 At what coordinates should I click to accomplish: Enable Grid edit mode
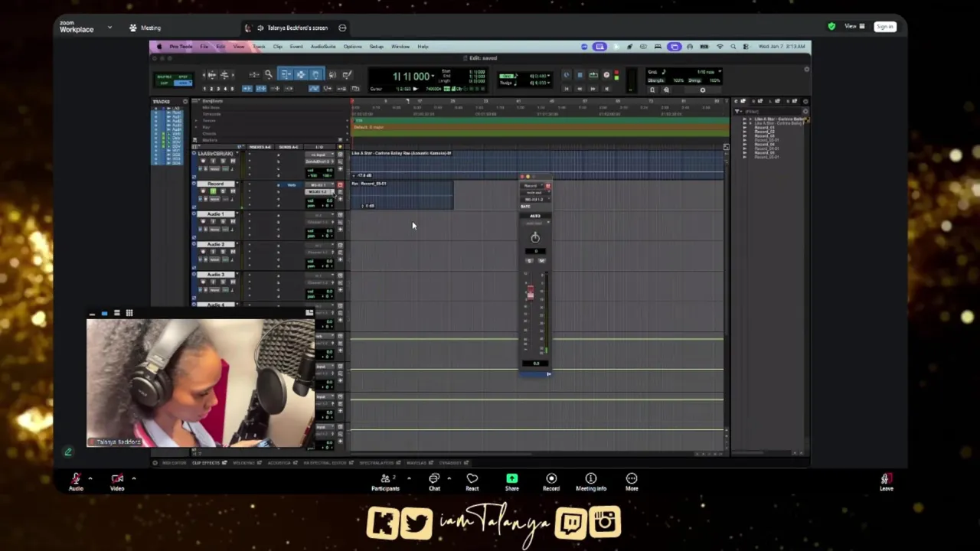point(183,83)
